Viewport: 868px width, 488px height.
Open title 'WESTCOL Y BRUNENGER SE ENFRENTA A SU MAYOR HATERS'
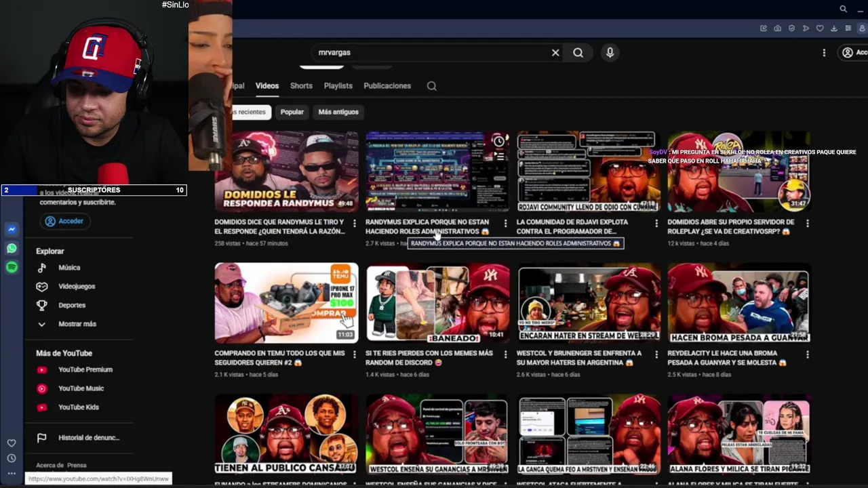click(x=579, y=358)
